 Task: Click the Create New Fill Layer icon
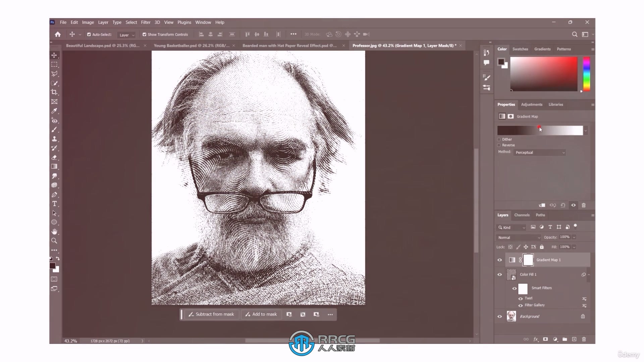pyautogui.click(x=555, y=339)
